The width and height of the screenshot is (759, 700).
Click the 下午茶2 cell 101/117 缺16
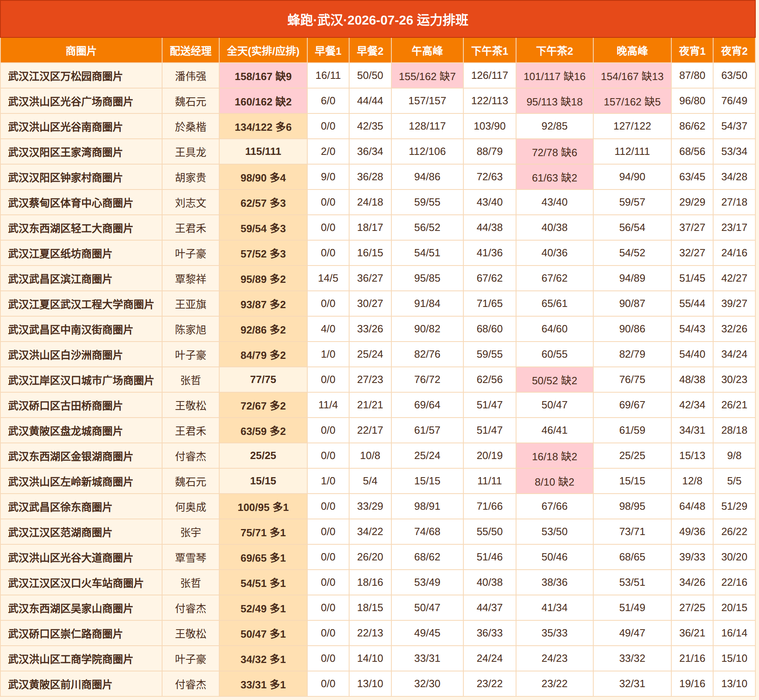click(554, 76)
